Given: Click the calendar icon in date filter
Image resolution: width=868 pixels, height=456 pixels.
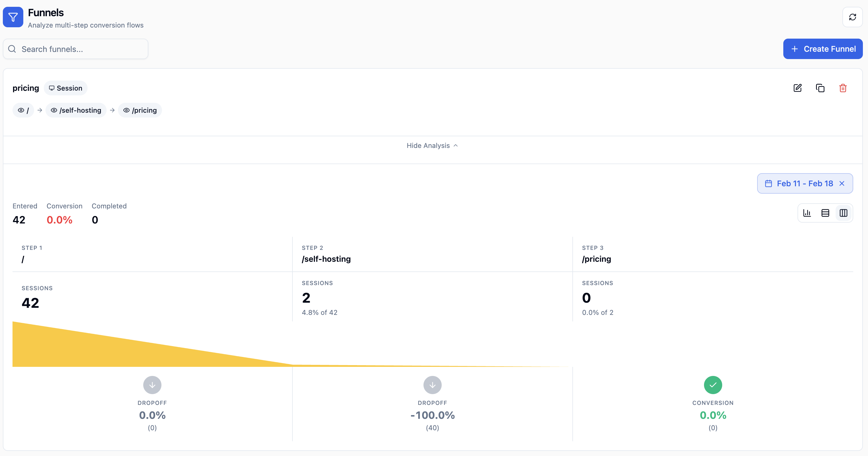Looking at the screenshot, I should [768, 183].
